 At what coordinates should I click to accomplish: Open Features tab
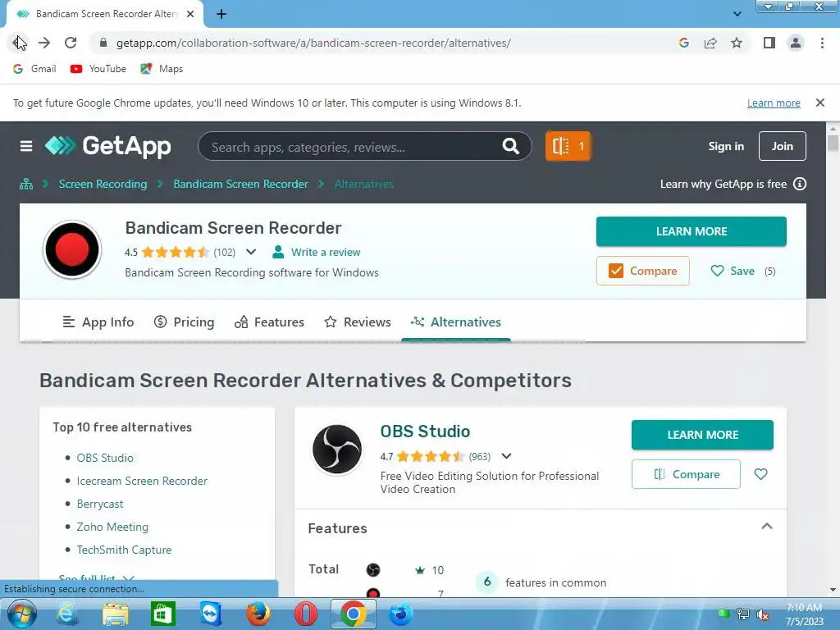coord(269,322)
